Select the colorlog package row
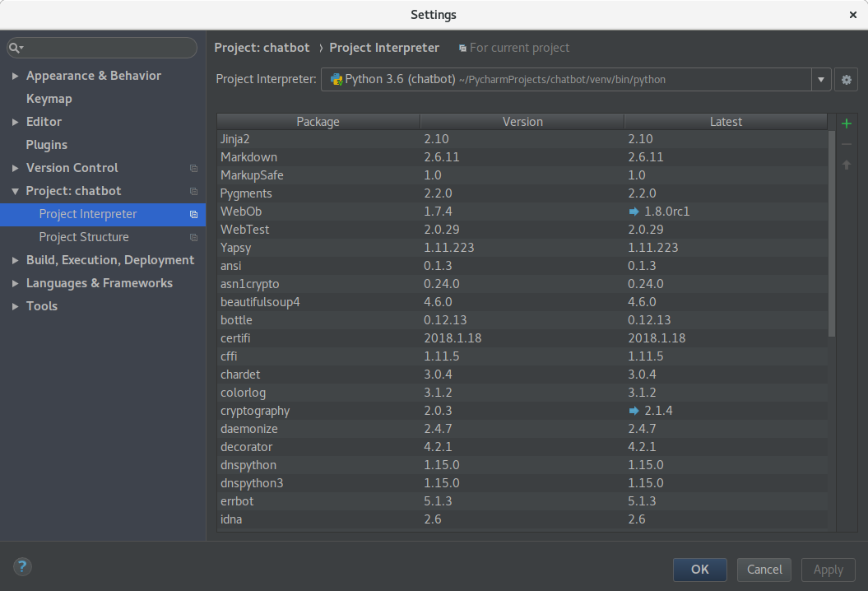The height and width of the screenshot is (591, 868). click(x=522, y=393)
